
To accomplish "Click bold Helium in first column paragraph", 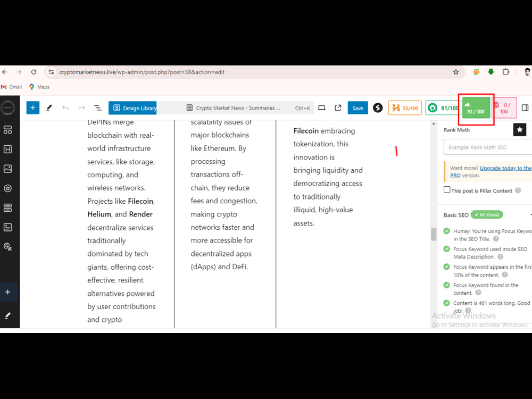I will tap(99, 214).
